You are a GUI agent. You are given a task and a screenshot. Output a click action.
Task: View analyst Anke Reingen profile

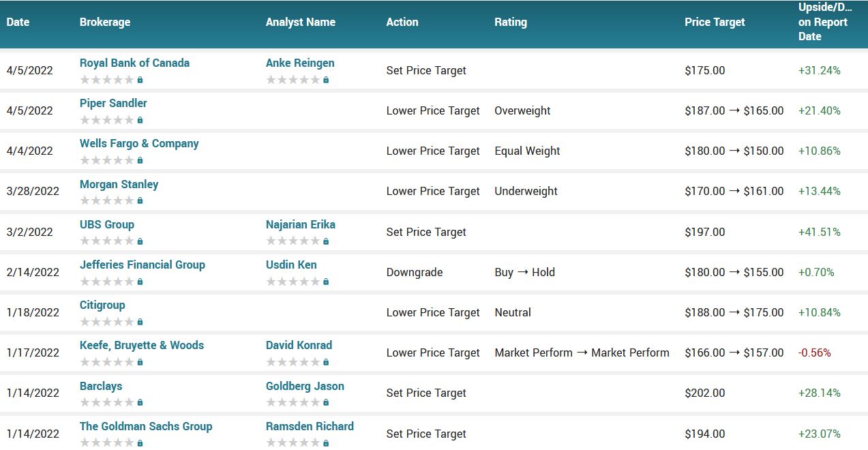coord(300,63)
